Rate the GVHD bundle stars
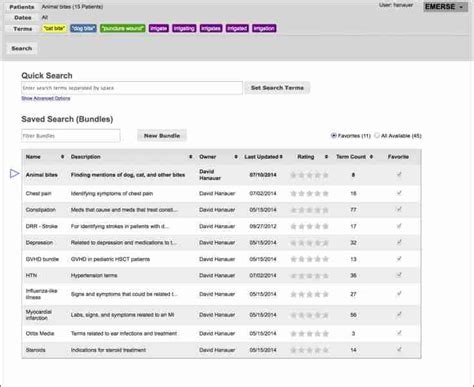474x387 pixels. point(309,259)
